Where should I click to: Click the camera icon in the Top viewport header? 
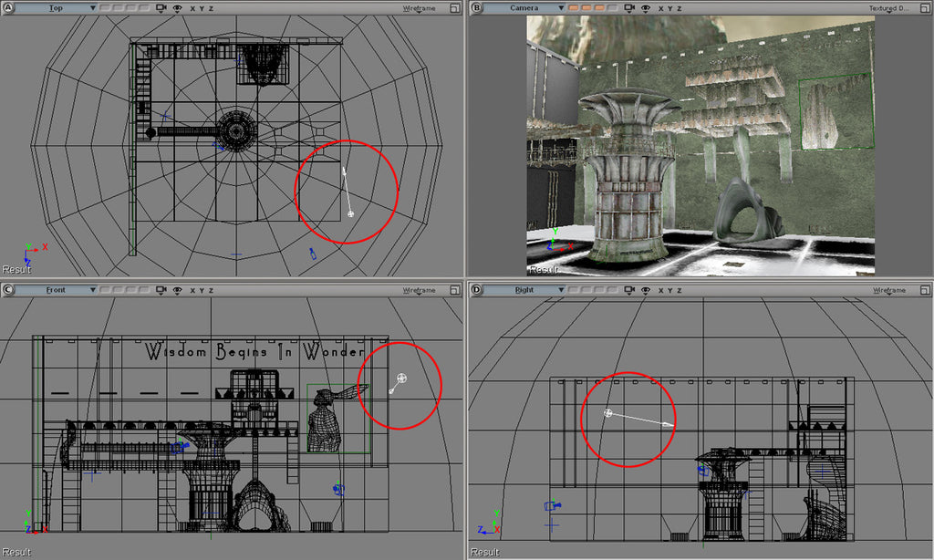(161, 7)
